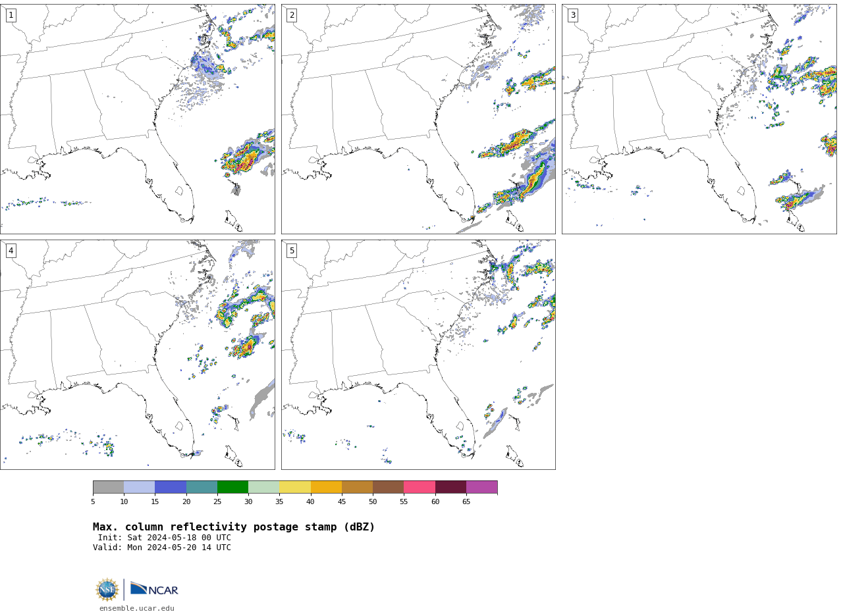The width and height of the screenshot is (843, 616).
Task: Open ensemble member 1 reflectivity map
Action: [x=138, y=119]
